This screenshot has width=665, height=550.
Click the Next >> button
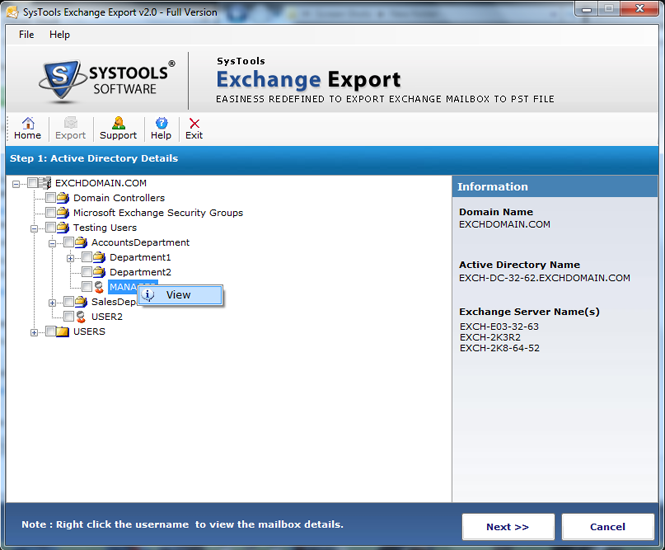coord(507,527)
